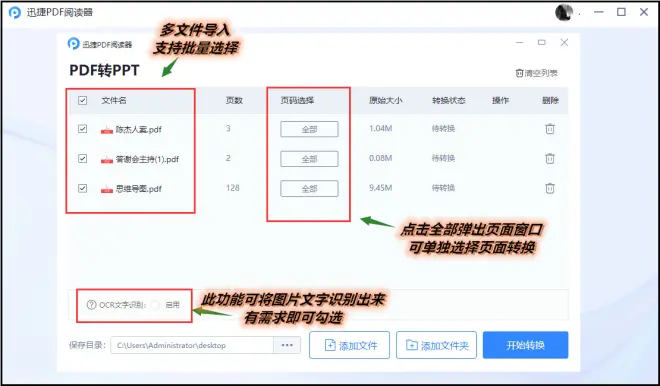Screen dimensions: 660x386
Task: Delete the 1.04M file using its trash icon
Action: pyautogui.click(x=550, y=129)
